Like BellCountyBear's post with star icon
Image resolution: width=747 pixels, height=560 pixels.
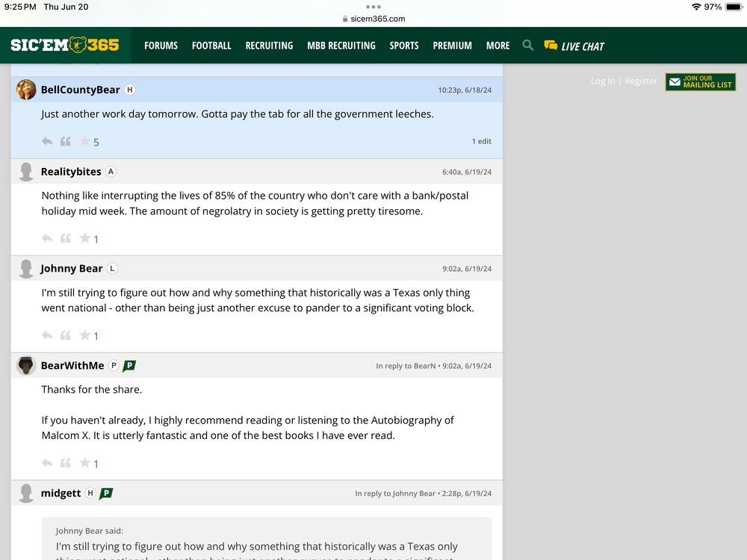coord(84,141)
